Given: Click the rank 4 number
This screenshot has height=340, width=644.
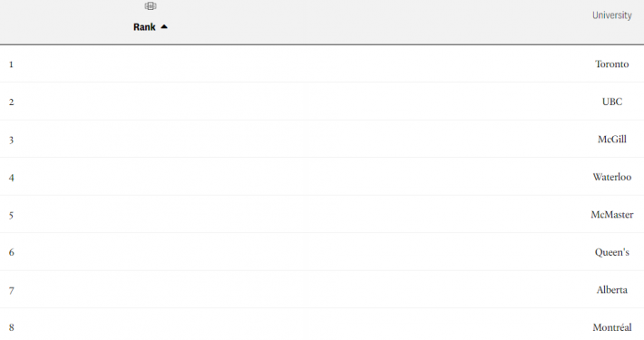Looking at the screenshot, I should 11,178.
